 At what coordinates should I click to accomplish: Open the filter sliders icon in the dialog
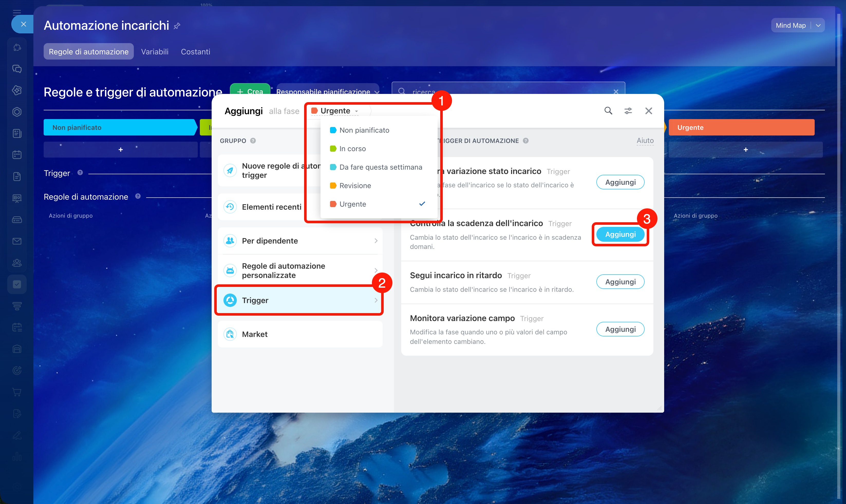coord(628,111)
